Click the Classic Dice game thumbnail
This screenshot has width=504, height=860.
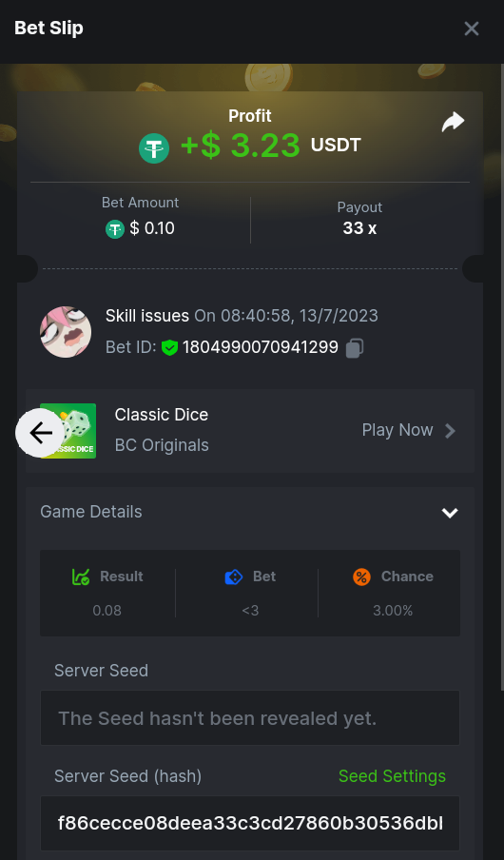[x=68, y=431]
